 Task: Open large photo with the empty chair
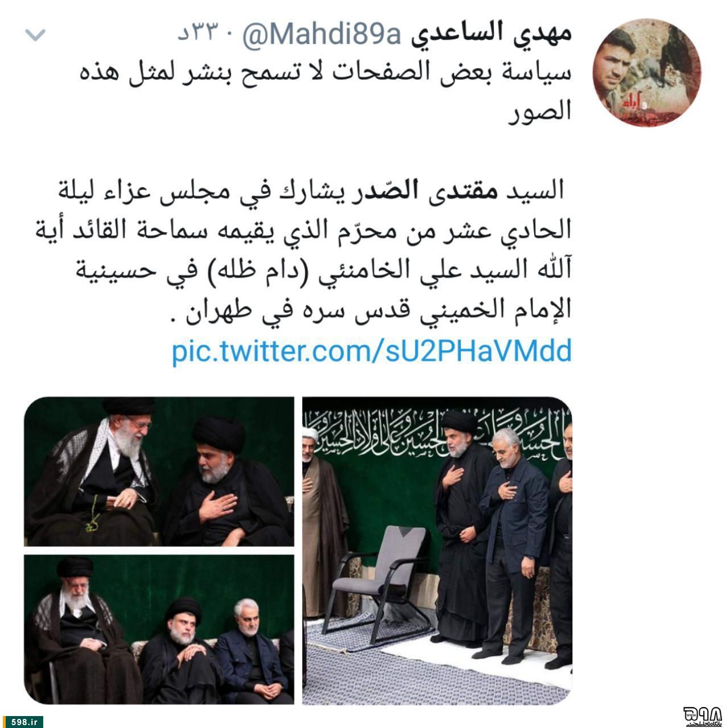coord(437,551)
